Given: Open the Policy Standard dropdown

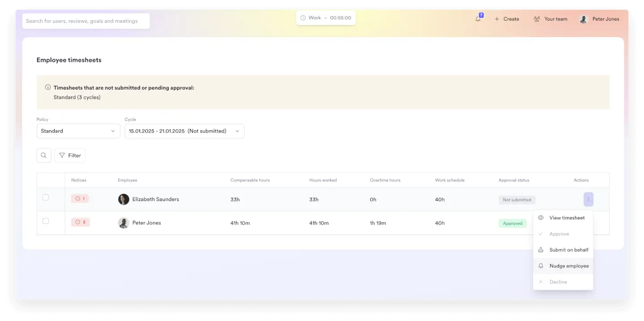Looking at the screenshot, I should pos(78,131).
